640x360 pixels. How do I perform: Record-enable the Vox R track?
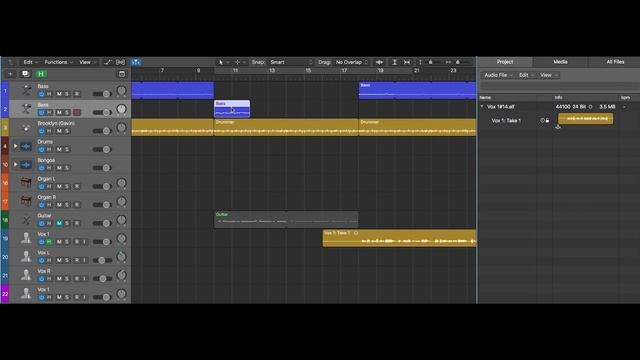[x=77, y=278]
